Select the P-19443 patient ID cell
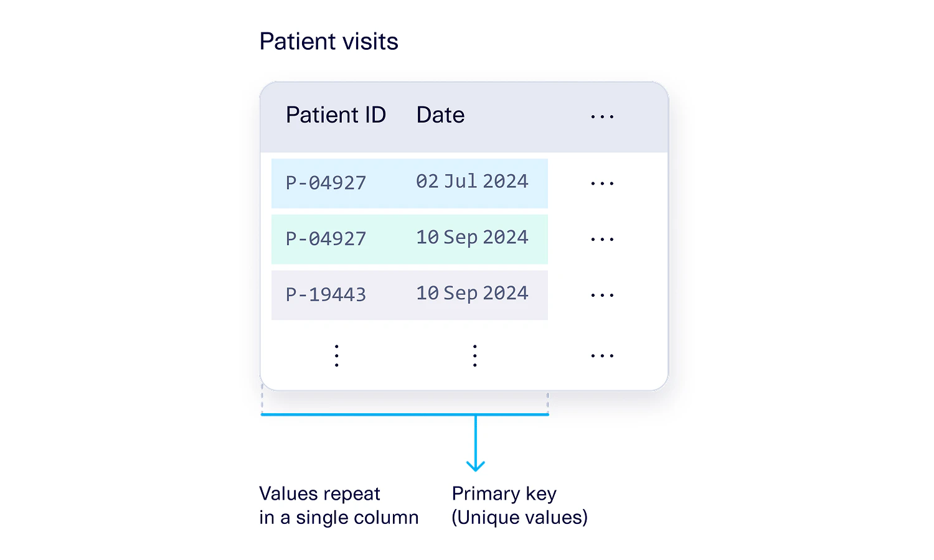The width and height of the screenshot is (934, 560). [326, 295]
